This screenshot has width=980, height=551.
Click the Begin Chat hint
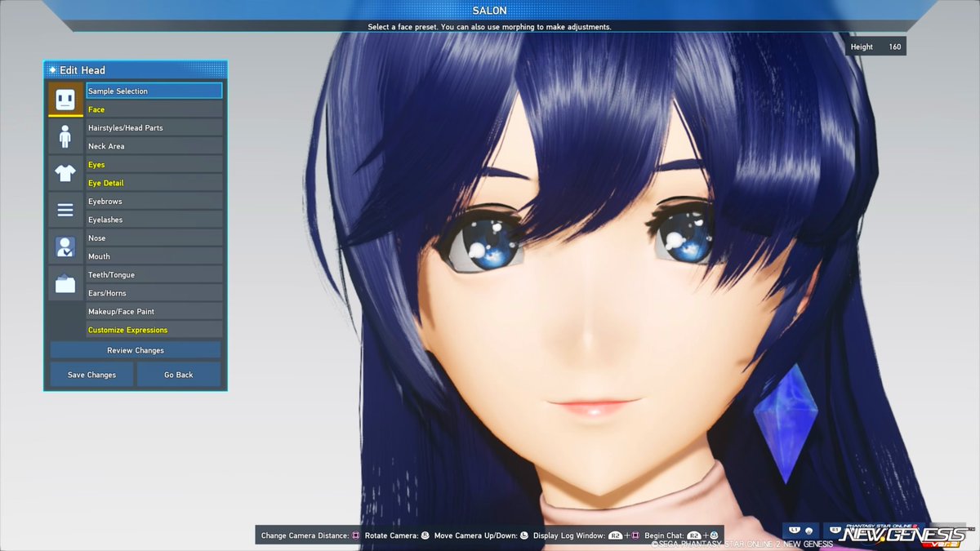click(x=681, y=535)
